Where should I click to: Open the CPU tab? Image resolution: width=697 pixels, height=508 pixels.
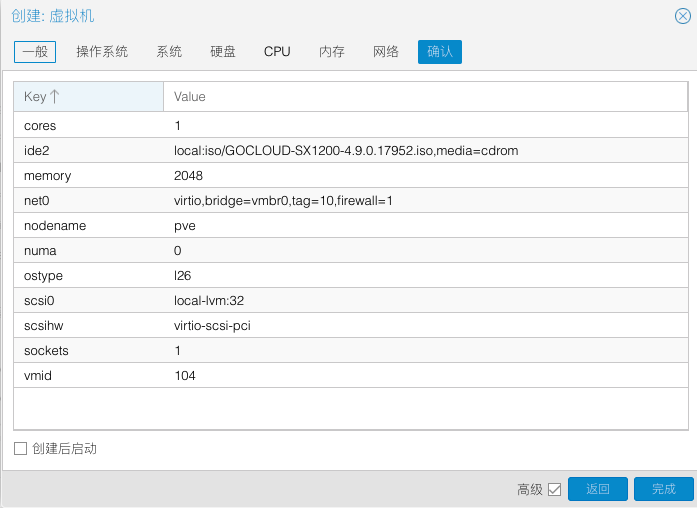[277, 52]
